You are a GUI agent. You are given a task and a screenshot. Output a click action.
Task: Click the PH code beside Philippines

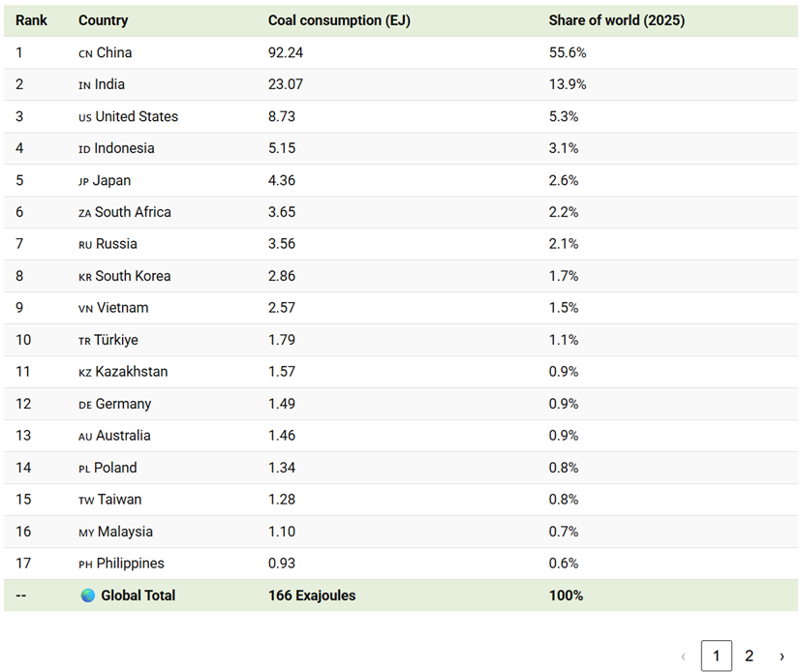[x=85, y=564]
